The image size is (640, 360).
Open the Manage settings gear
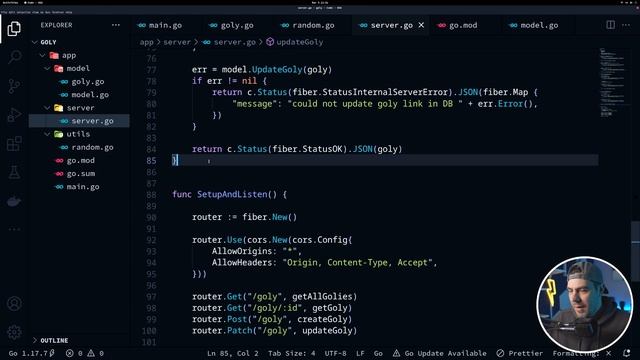(x=14, y=332)
